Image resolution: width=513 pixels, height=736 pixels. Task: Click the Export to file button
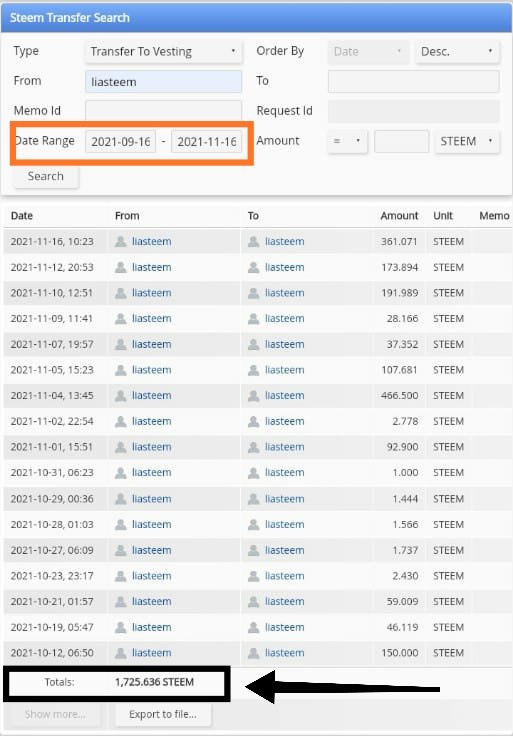pos(163,714)
